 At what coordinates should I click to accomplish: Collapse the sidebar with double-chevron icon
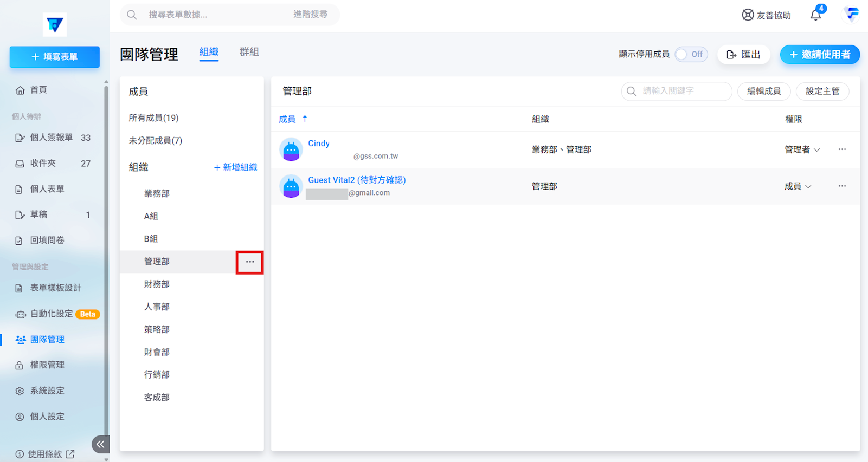coord(100,444)
